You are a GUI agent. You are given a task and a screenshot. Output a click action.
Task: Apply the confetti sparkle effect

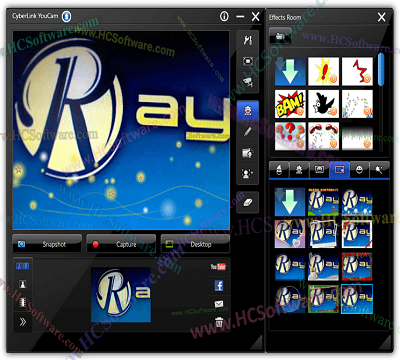(x=357, y=104)
